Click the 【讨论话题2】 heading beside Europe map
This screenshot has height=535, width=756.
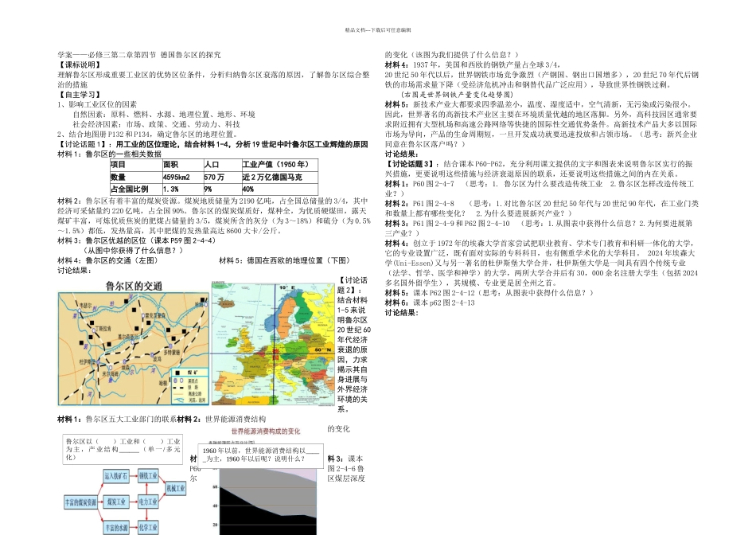pos(353,285)
